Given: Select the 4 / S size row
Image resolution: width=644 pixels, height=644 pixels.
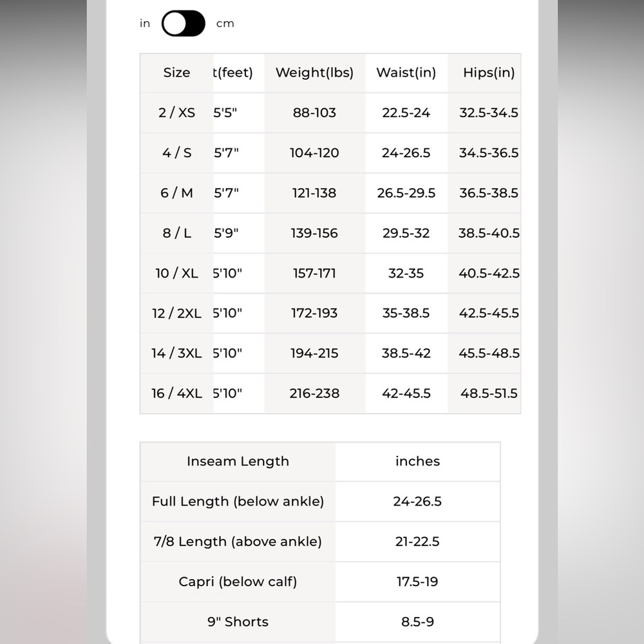Looking at the screenshot, I should [x=330, y=153].
